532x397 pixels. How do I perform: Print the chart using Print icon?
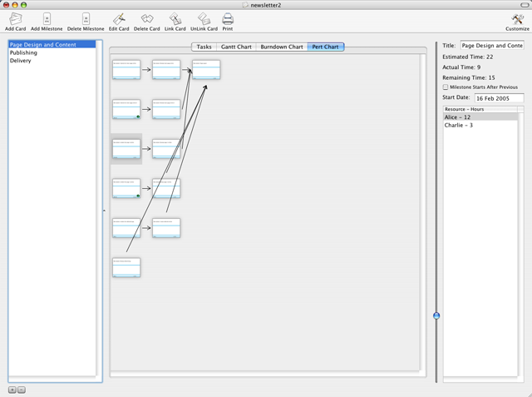pos(228,18)
